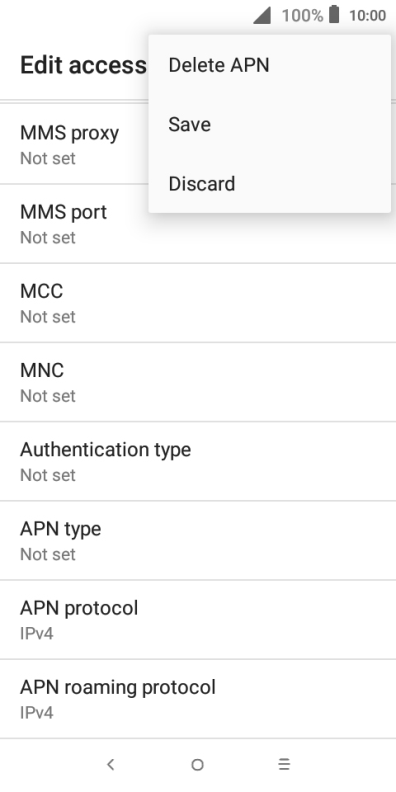The image size is (396, 792).
Task: Tap the IPv4 value under APN protocol
Action: [36, 633]
